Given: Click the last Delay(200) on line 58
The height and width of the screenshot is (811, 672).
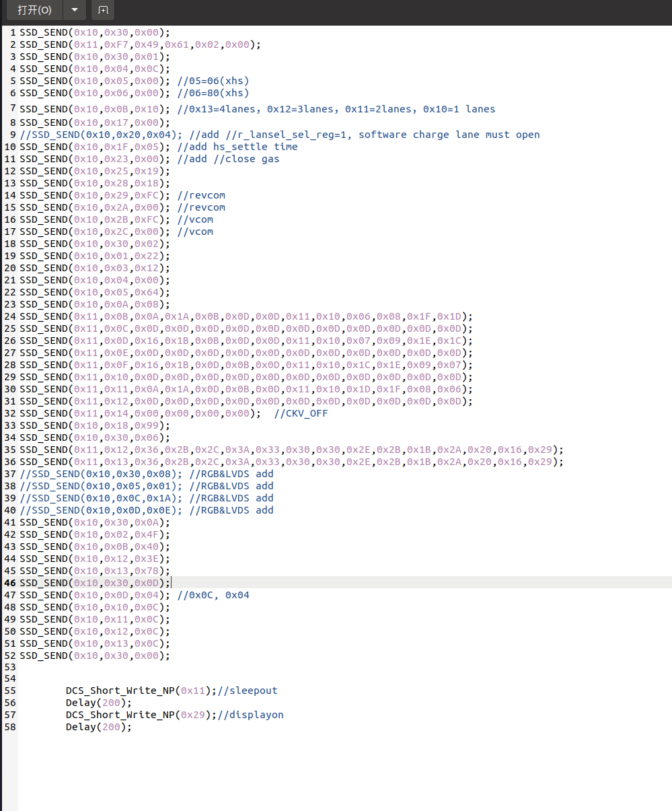Looking at the screenshot, I should [98, 727].
